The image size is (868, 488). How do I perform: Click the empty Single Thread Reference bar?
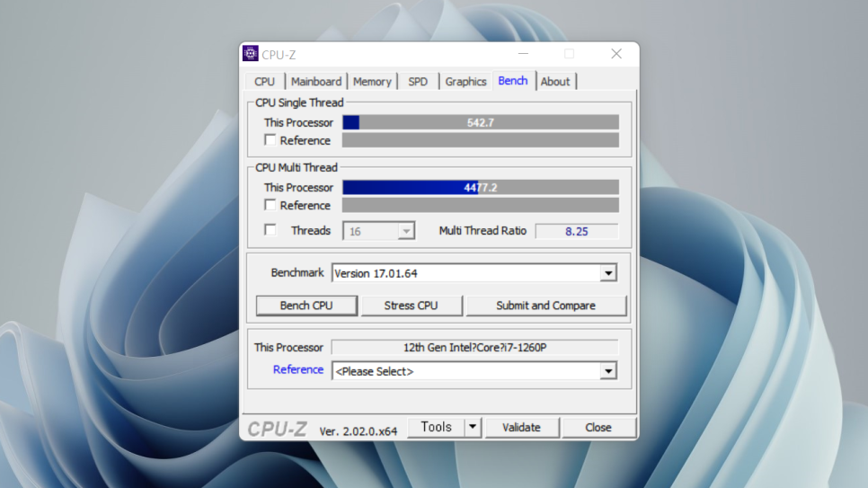point(481,140)
